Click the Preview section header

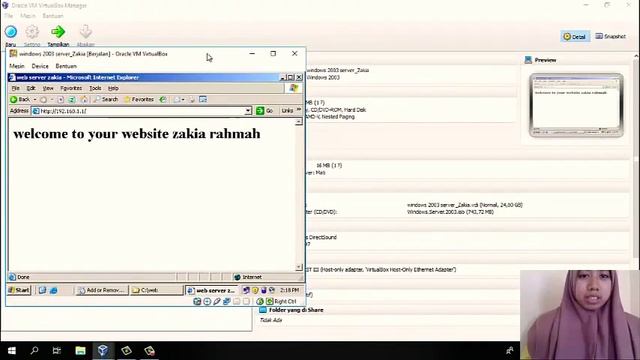click(545, 60)
